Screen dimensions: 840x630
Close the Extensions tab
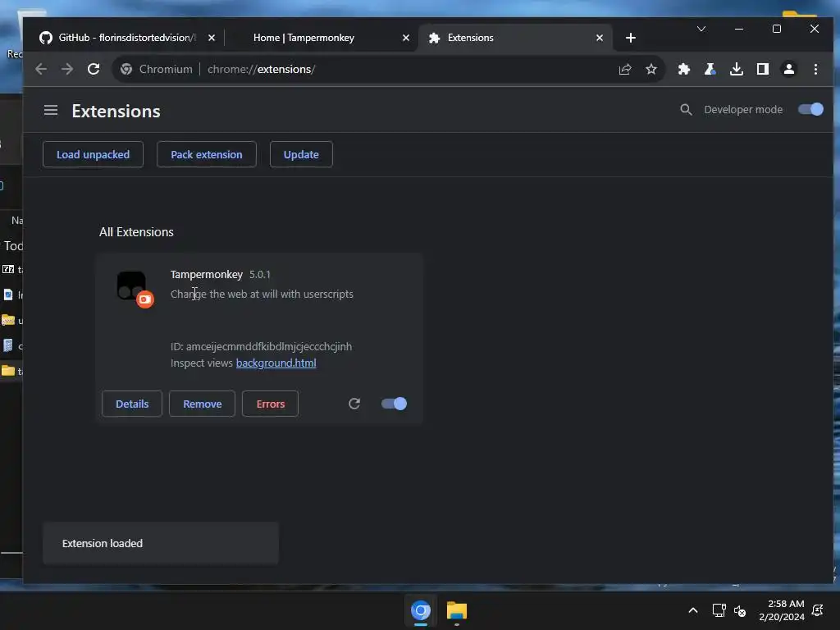pos(600,38)
